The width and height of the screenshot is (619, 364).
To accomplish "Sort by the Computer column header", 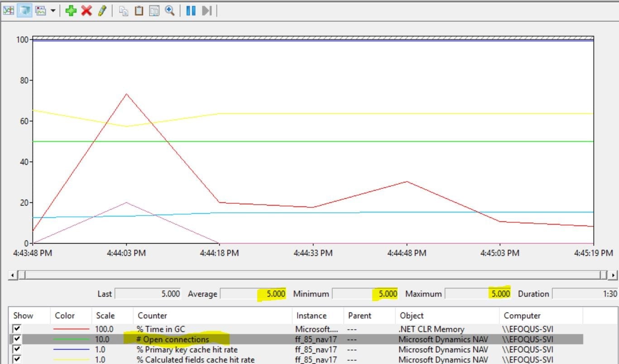I will (541, 316).
